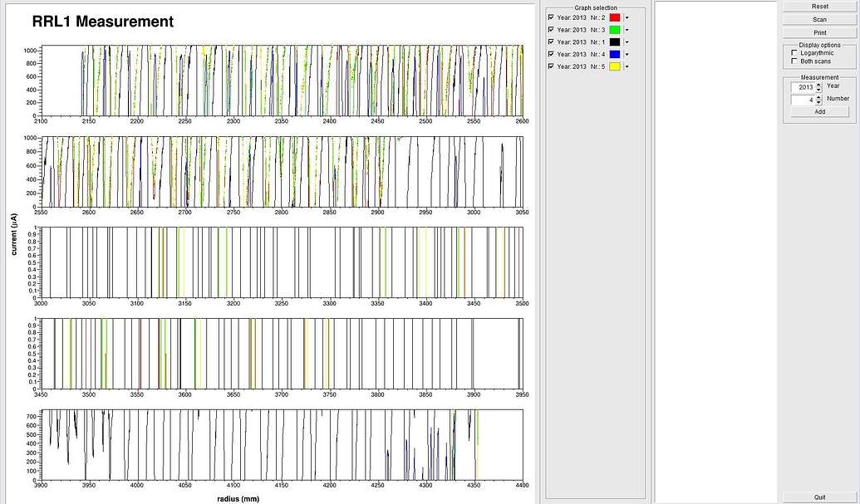Click the blue color swatch for Nr. 4
The width and height of the screenshot is (860, 504).
[x=615, y=54]
